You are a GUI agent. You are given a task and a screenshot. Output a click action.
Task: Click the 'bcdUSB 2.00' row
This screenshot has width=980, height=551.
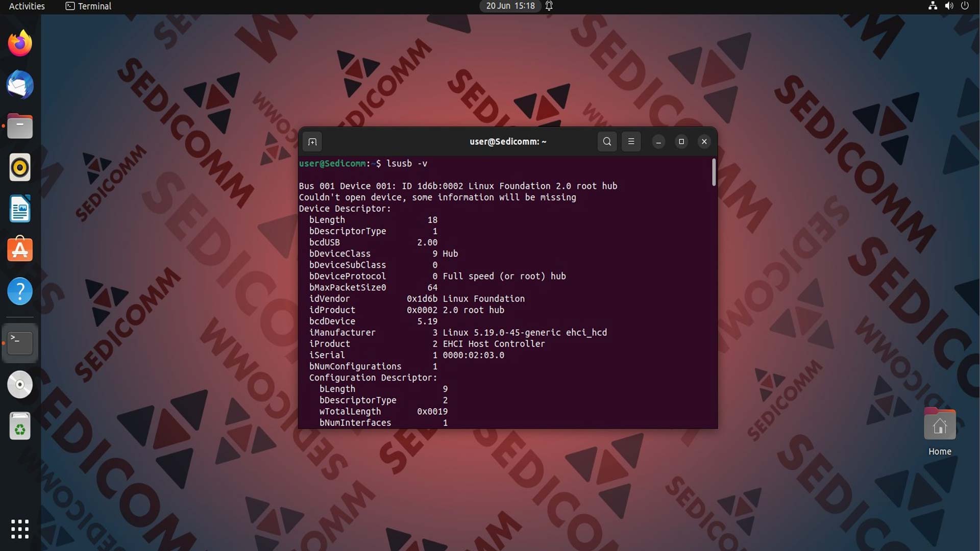pyautogui.click(x=373, y=242)
